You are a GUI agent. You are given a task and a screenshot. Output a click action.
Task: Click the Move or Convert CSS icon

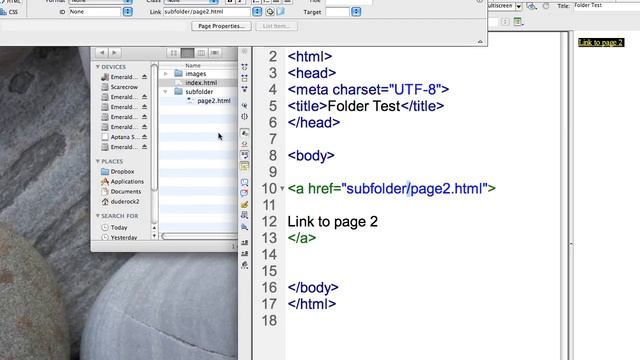(244, 227)
